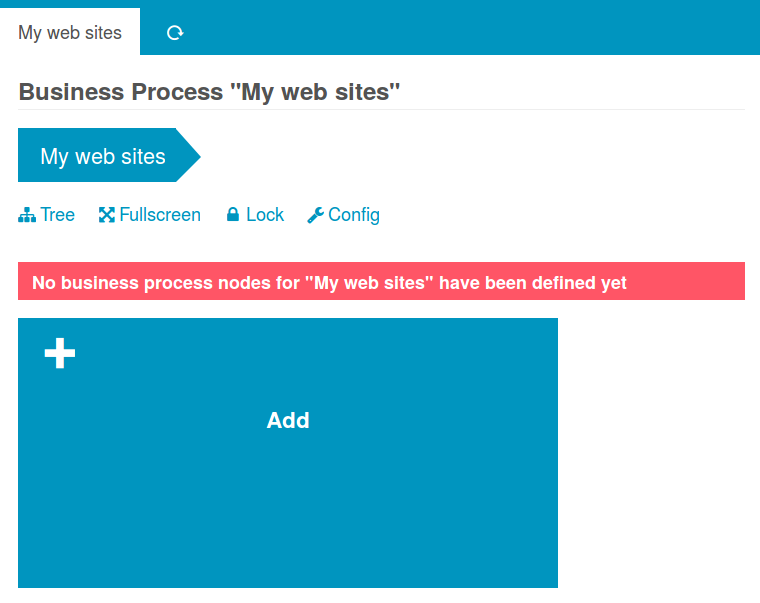760x603 pixels.
Task: Click the divider line beneath the page heading
Action: tap(381, 109)
